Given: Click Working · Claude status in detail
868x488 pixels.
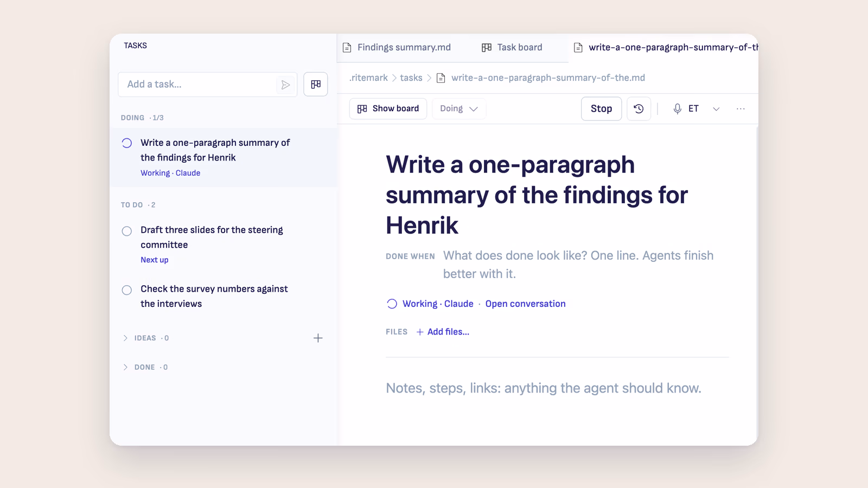Looking at the screenshot, I should (x=438, y=304).
